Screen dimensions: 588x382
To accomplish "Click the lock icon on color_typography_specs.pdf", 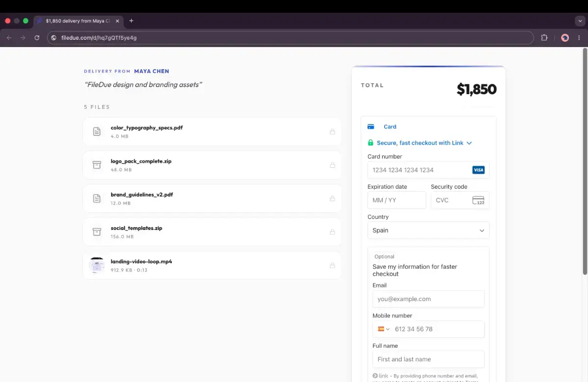I will (332, 131).
